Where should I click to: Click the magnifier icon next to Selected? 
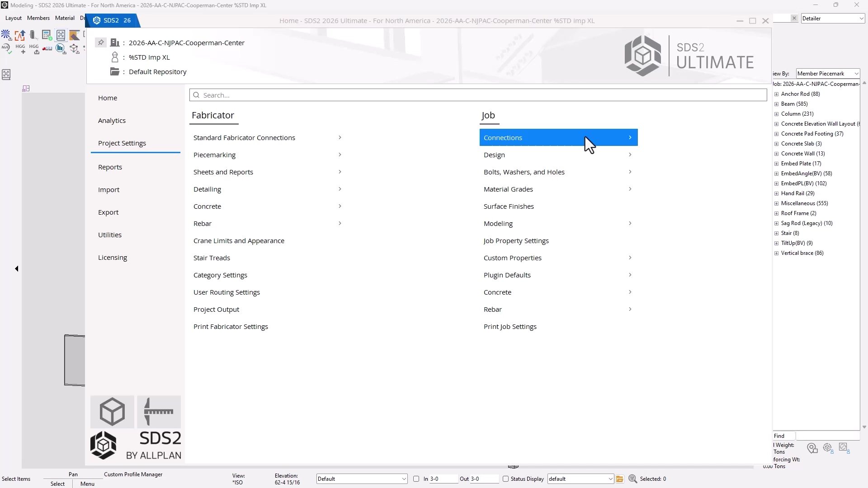click(633, 479)
